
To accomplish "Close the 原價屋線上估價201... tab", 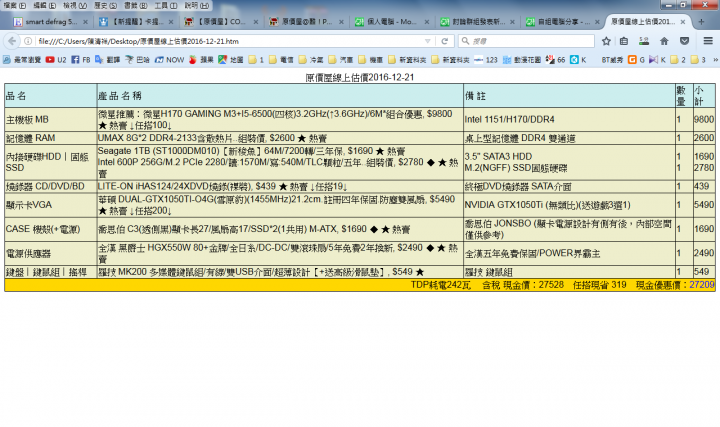I will tap(683, 22).
